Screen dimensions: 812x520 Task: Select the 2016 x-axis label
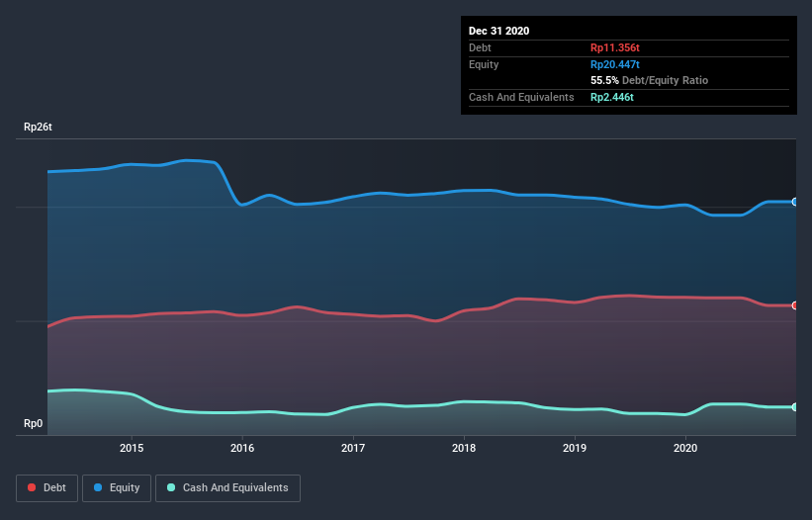point(242,448)
